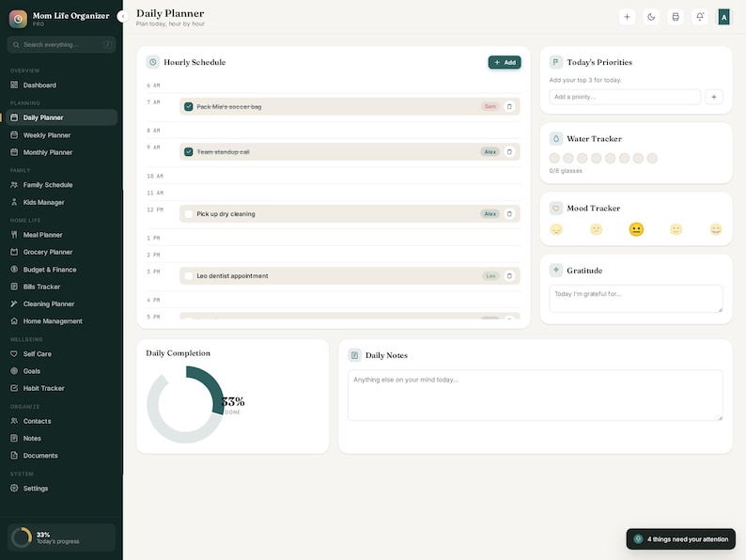The image size is (746, 560).
Task: Uncheck Pack Mia's soccer bag task
Action: pos(189,106)
